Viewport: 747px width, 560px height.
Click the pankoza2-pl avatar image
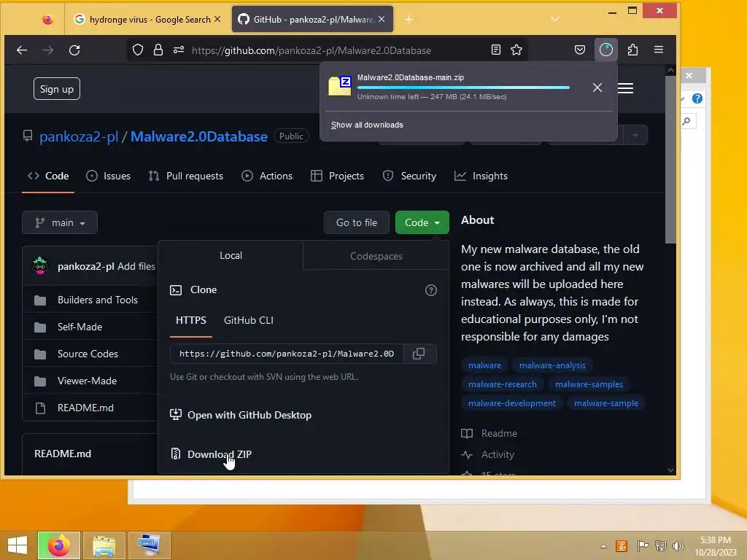(x=40, y=265)
